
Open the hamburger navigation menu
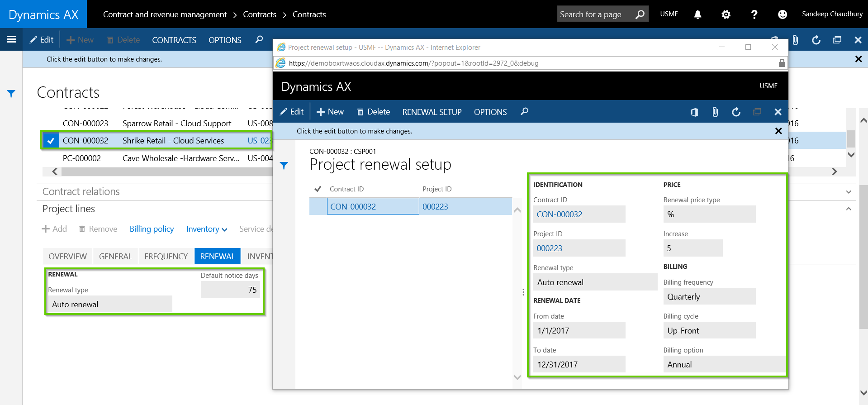(x=12, y=39)
